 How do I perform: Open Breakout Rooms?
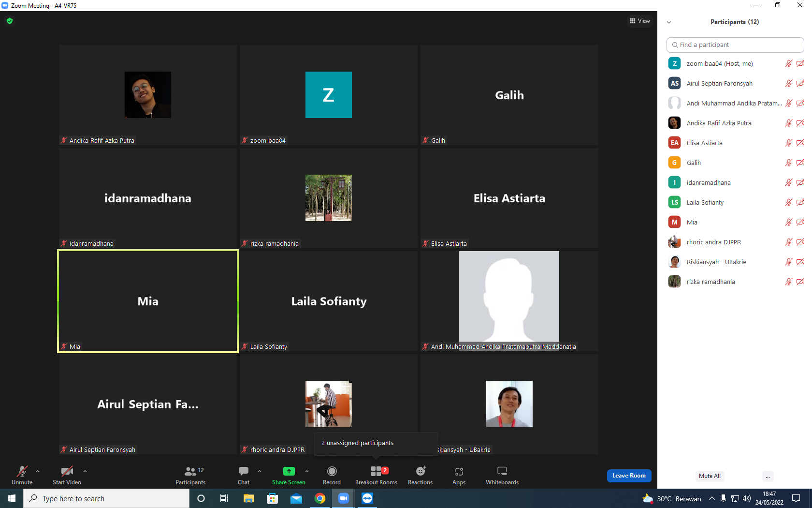[x=376, y=475]
